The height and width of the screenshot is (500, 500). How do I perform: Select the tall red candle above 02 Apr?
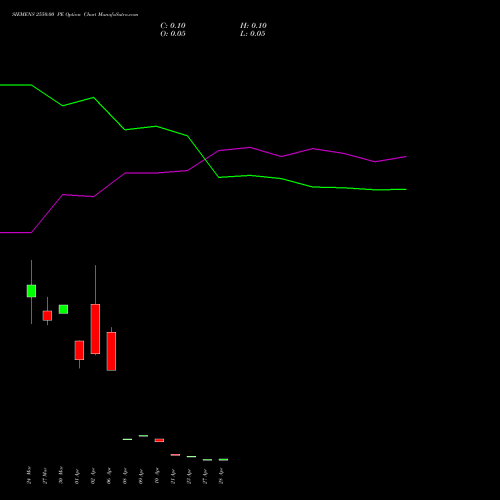point(95,329)
